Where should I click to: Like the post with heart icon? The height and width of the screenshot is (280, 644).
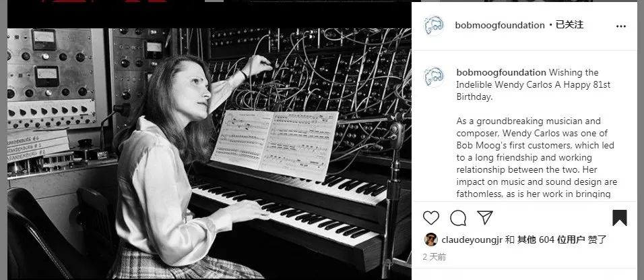point(431,218)
